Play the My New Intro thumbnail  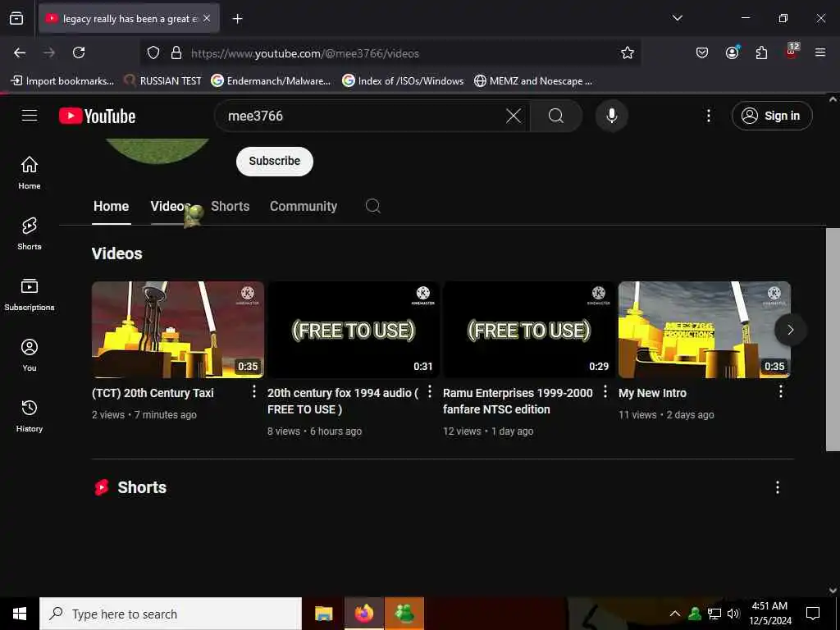pos(705,330)
